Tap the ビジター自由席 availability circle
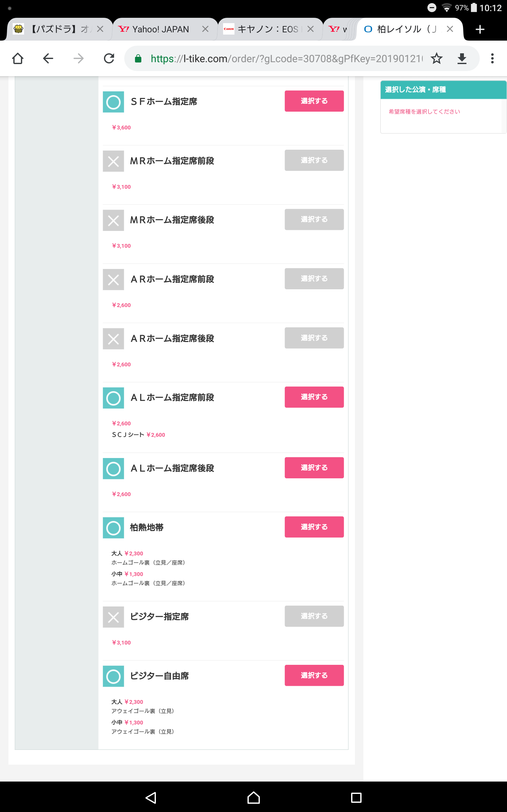The height and width of the screenshot is (812, 507). 113,676
